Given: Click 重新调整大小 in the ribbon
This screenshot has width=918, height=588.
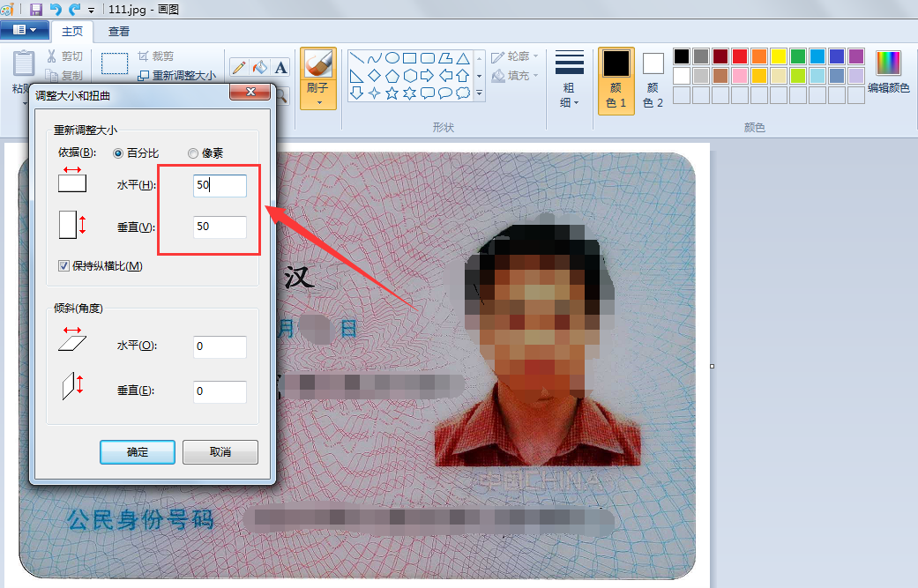Looking at the screenshot, I should tap(176, 76).
